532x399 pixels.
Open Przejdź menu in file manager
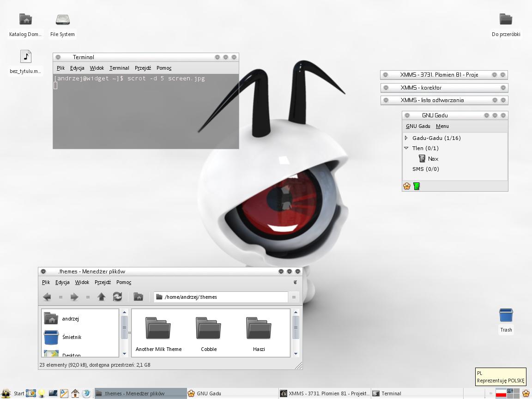point(103,282)
